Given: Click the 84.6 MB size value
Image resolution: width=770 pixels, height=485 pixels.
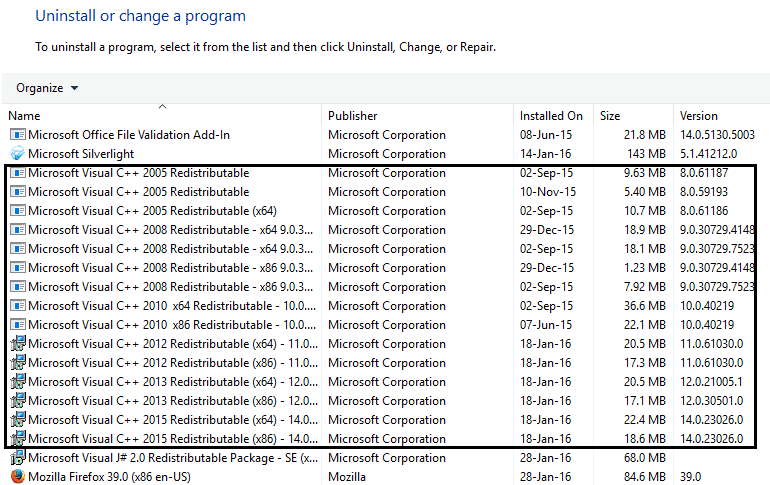Looking at the screenshot, I should coord(645,477).
